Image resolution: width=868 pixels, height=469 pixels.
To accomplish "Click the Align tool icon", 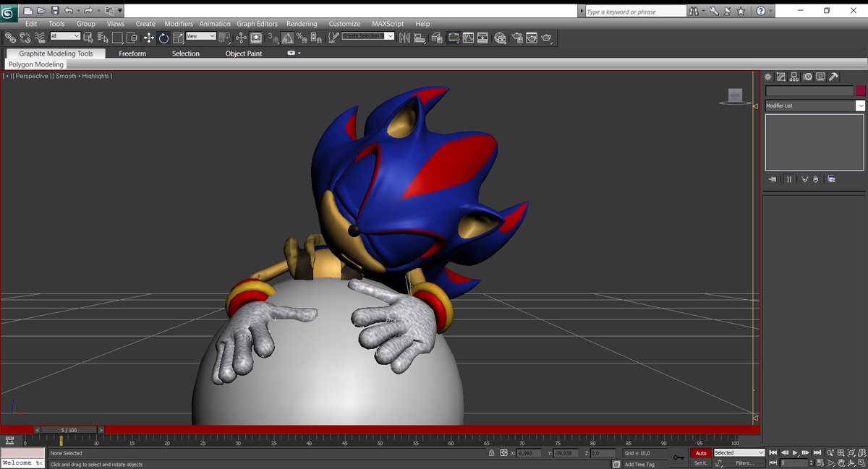I will pyautogui.click(x=420, y=37).
